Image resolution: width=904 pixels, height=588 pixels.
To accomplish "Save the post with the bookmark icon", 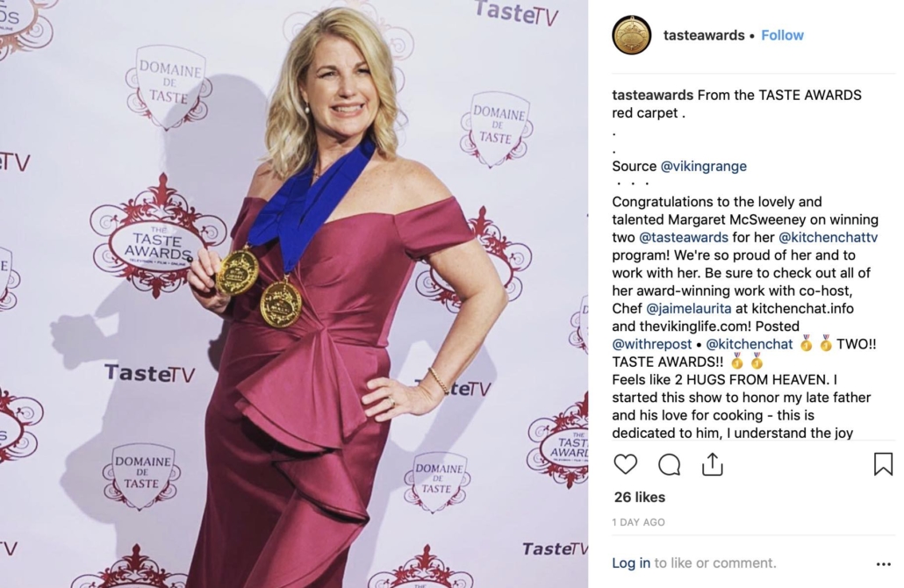I will click(x=883, y=464).
